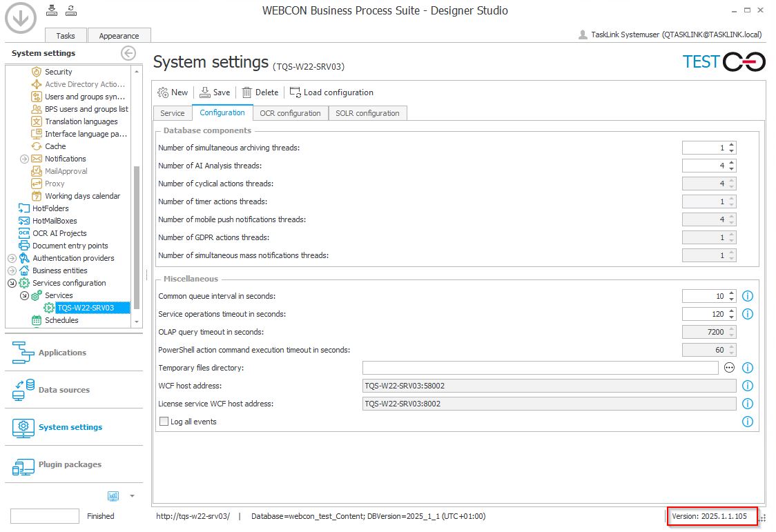776x532 pixels.
Task: Click the search box beside Finished status
Action: click(x=45, y=515)
